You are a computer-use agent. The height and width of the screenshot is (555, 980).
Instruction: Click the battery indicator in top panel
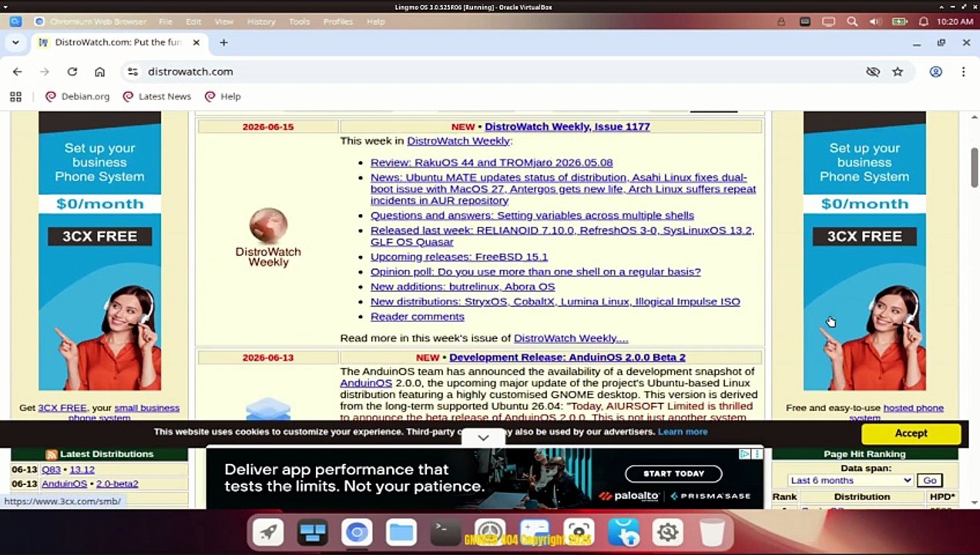point(899,22)
